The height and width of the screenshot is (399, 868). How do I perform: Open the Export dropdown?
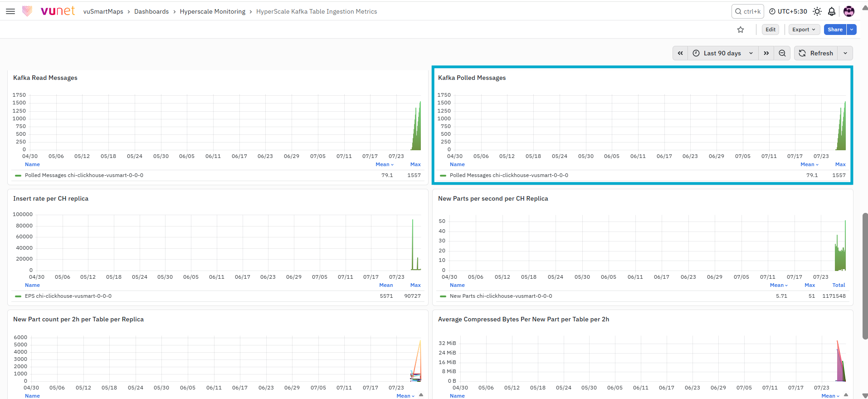(804, 30)
